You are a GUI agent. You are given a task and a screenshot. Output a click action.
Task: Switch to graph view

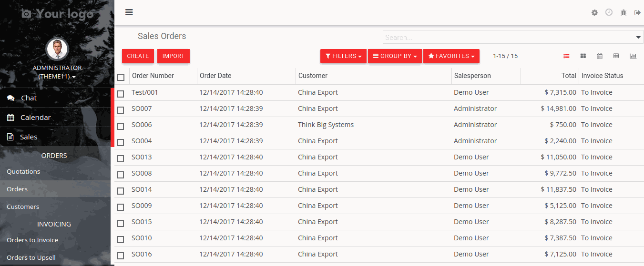(633, 56)
